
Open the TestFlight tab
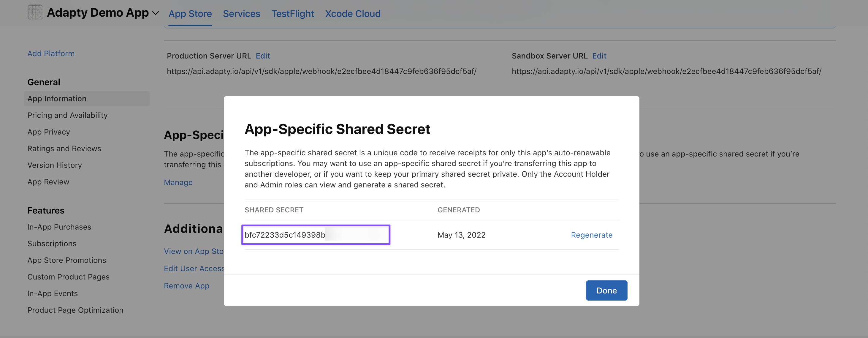[x=292, y=13]
